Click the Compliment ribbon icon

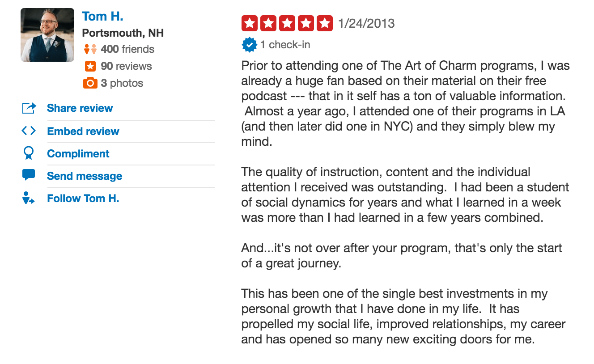pyautogui.click(x=28, y=153)
